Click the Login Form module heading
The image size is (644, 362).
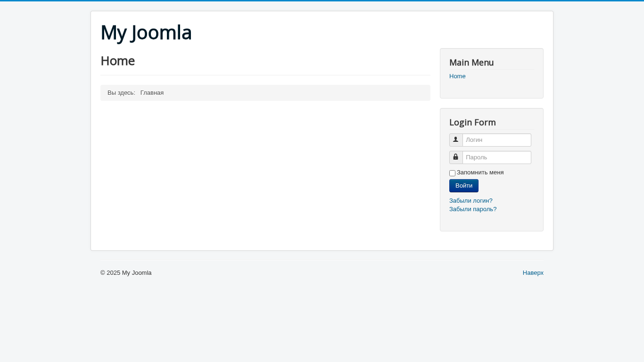[472, 123]
